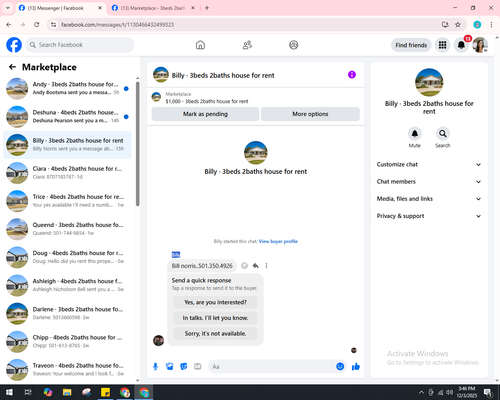Click Mark as pending button
500x400 pixels.
tap(205, 114)
